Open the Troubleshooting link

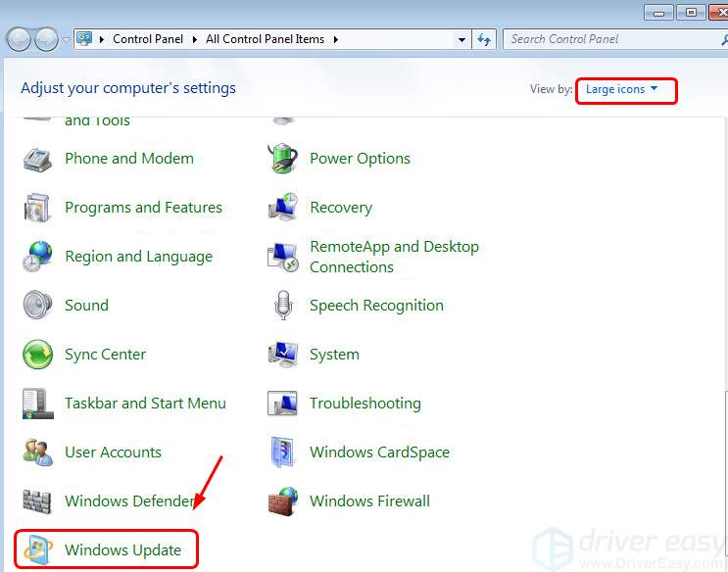point(364,404)
